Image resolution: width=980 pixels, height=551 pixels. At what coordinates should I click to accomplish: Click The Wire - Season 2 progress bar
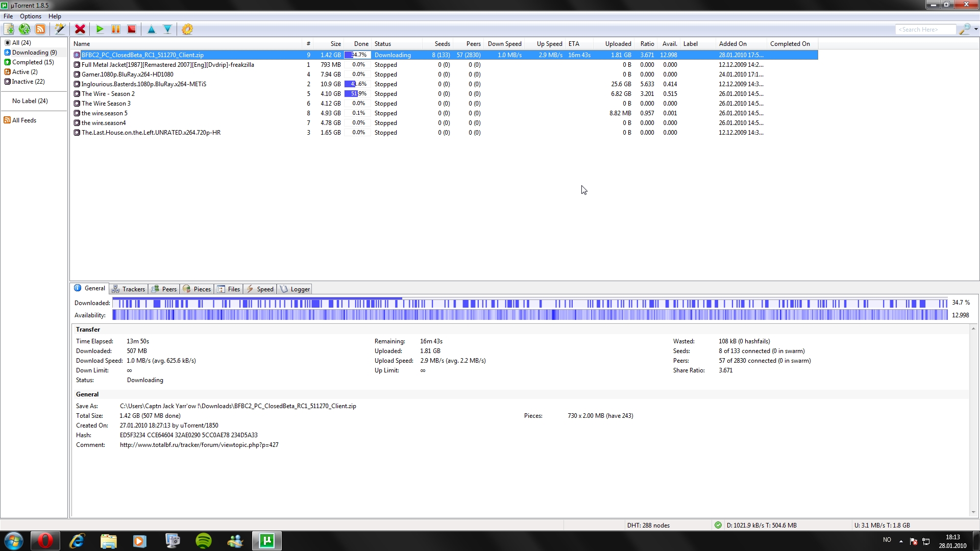pos(357,94)
